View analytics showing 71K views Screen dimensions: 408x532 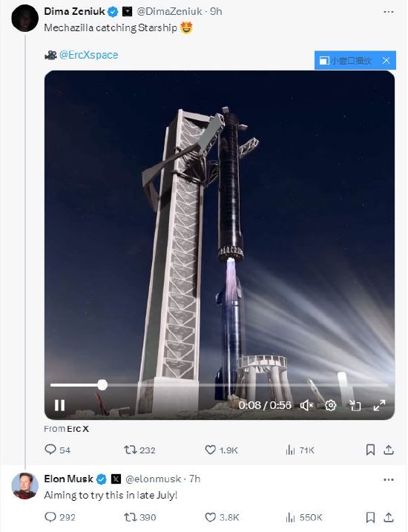(300, 450)
